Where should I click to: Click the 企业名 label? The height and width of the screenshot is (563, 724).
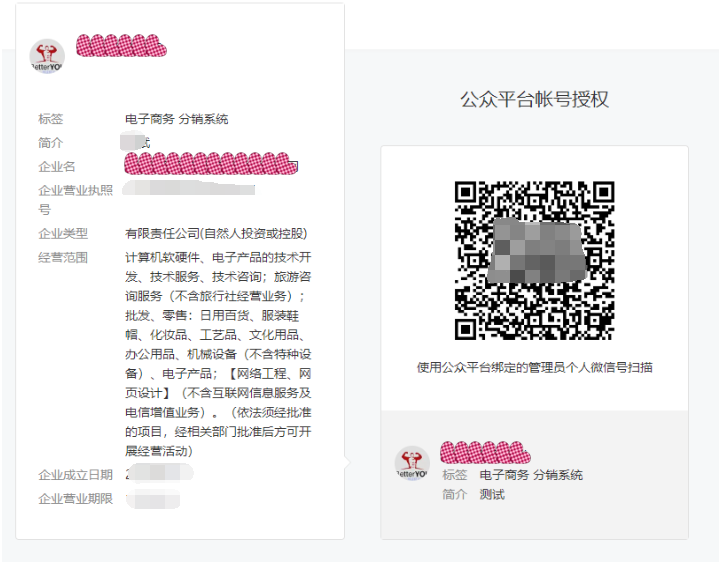click(56, 166)
